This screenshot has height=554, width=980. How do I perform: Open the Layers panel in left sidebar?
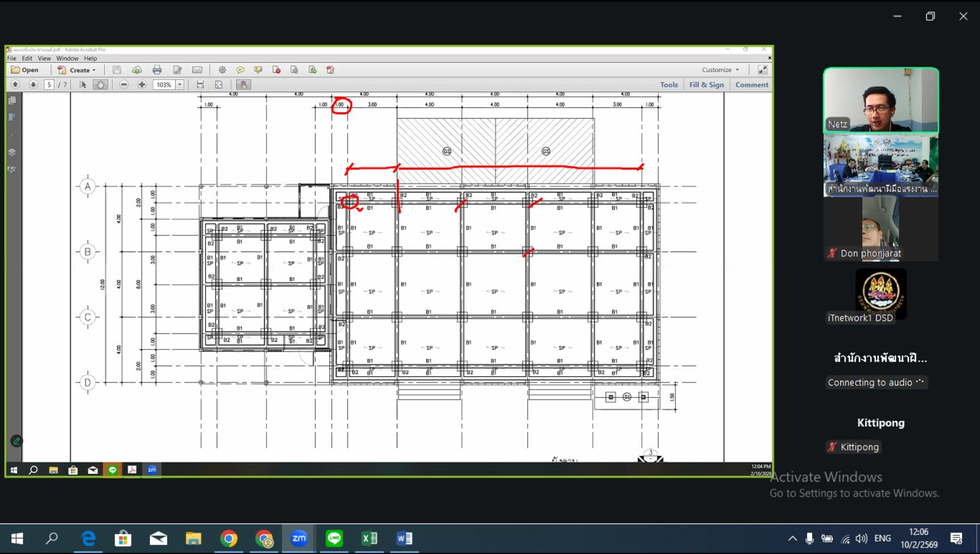tap(12, 152)
